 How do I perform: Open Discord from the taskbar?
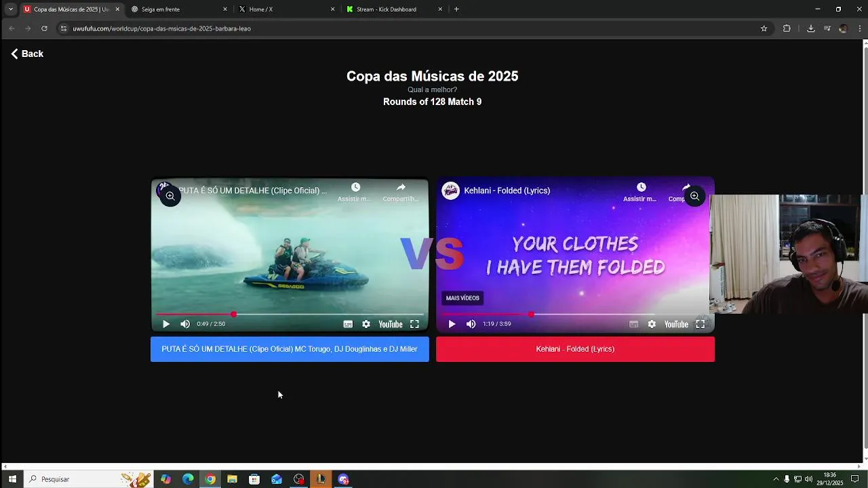point(343,479)
